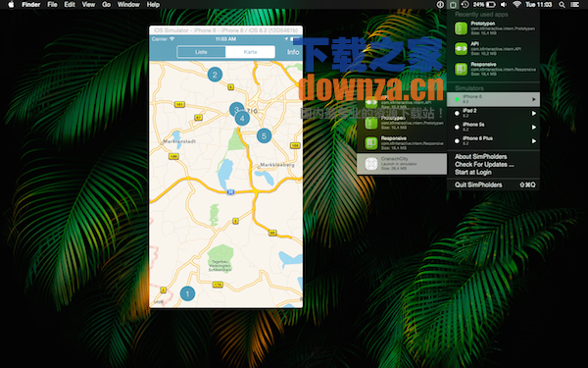Screen dimensions: 588x368
Task: Click the CranachCity app icon in submenu
Action: [x=371, y=164]
